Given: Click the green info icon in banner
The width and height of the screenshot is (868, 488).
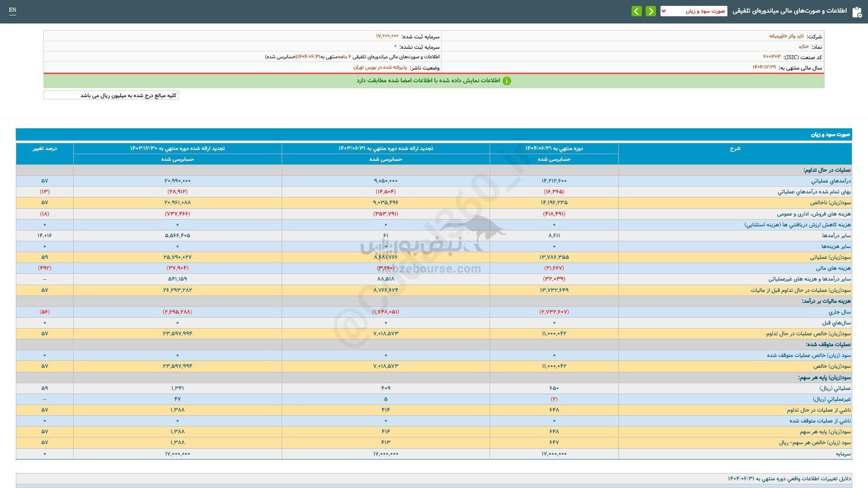Looking at the screenshot, I should [507, 81].
